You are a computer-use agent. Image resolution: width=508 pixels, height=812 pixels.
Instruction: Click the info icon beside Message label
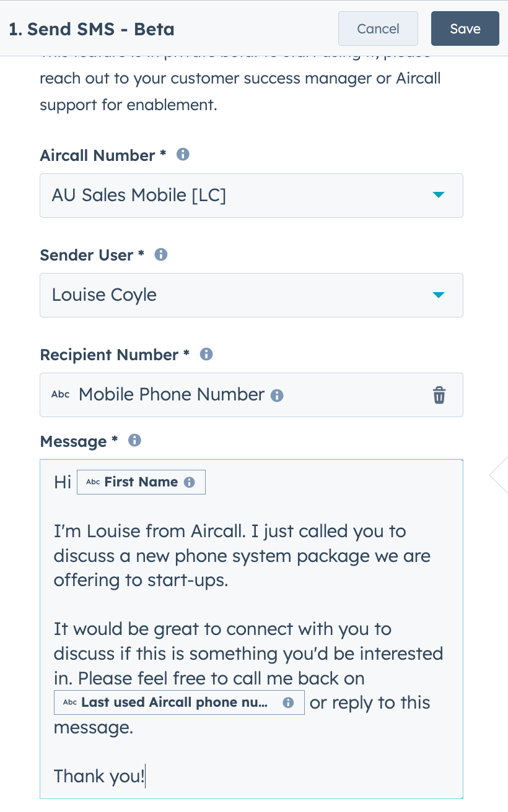tap(134, 440)
